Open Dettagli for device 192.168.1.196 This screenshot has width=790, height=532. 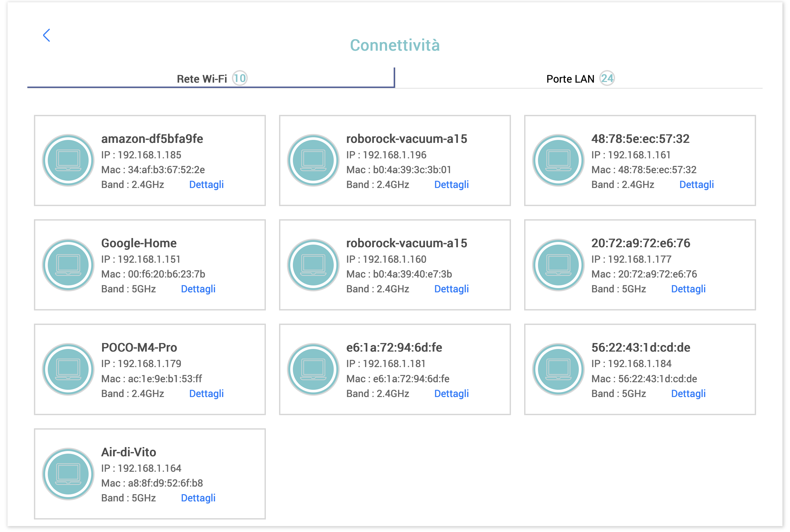(452, 185)
